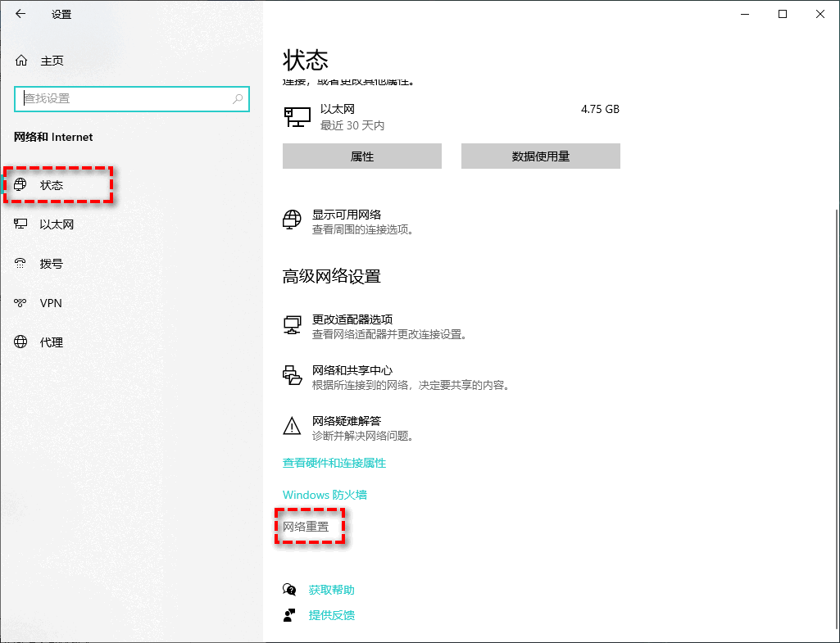Click the 网络疑难解答 warning triangle icon
This screenshot has width=840, height=643.
click(x=292, y=426)
